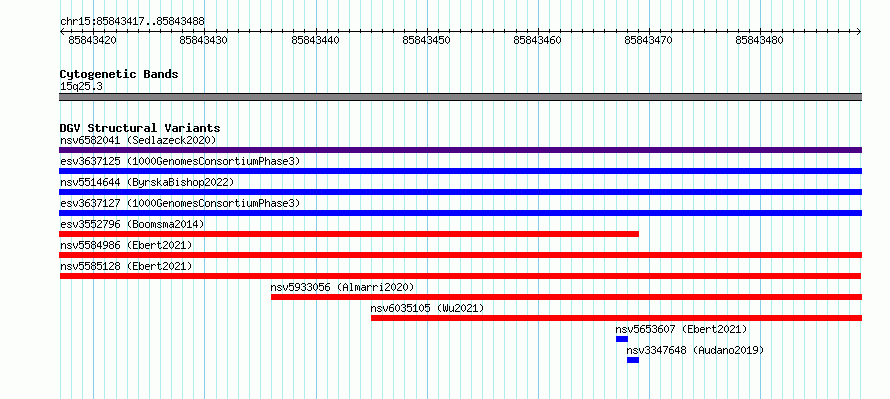Click the nsv6582041 (Sedlazeck2020) variant label
The image size is (890, 399).
[x=138, y=140]
